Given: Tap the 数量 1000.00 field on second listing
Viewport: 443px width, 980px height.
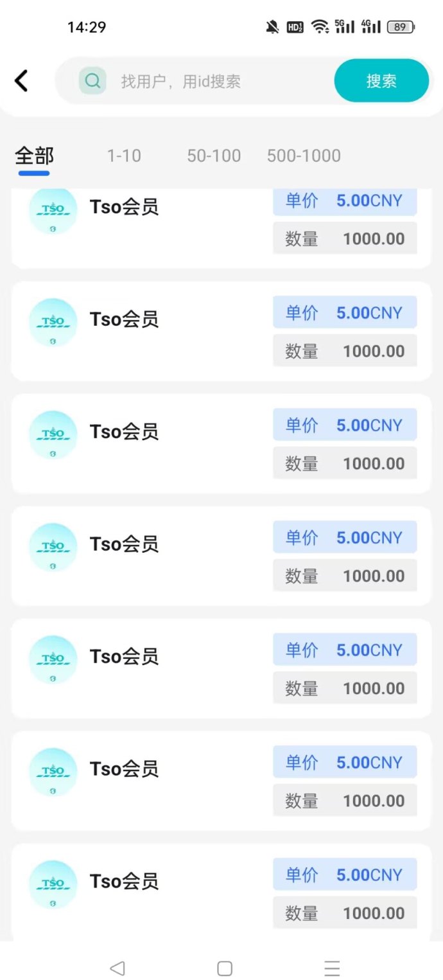Looking at the screenshot, I should point(344,351).
